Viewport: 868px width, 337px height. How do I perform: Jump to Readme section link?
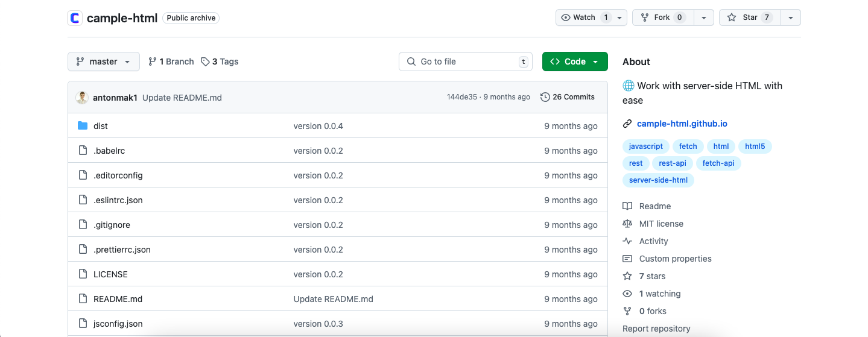[655, 206]
